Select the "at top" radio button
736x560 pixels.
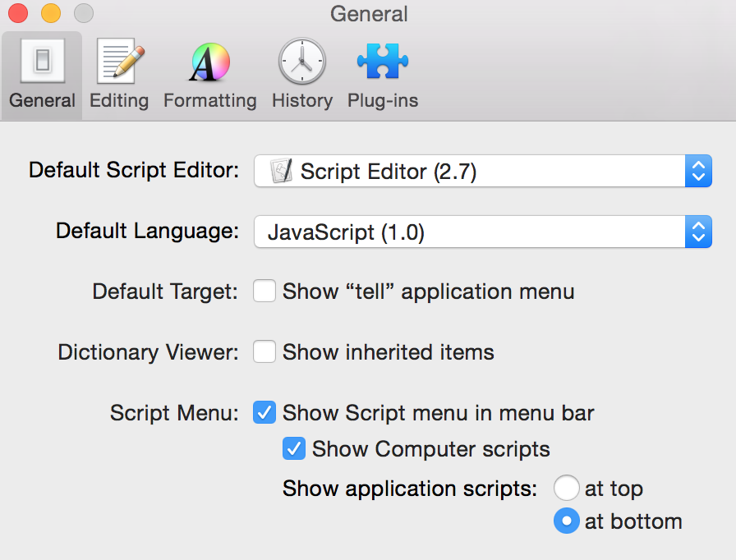tap(567, 489)
